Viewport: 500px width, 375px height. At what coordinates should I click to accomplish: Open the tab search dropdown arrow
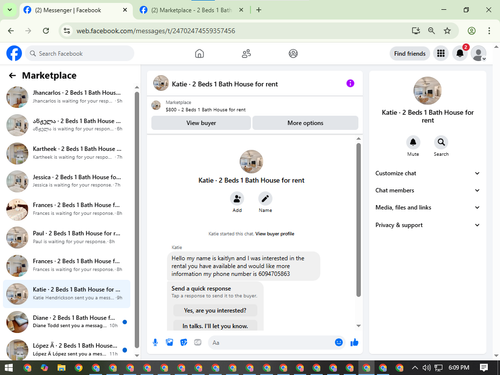coord(10,10)
